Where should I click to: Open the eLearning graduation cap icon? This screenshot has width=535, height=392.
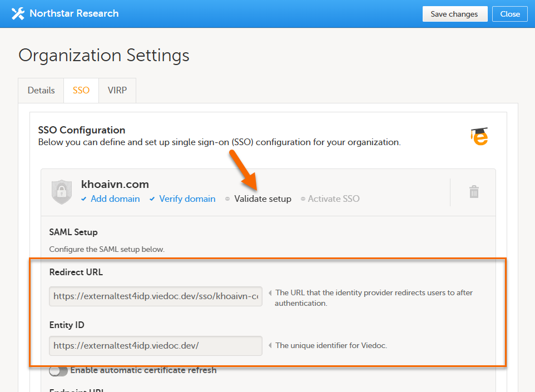point(479,136)
